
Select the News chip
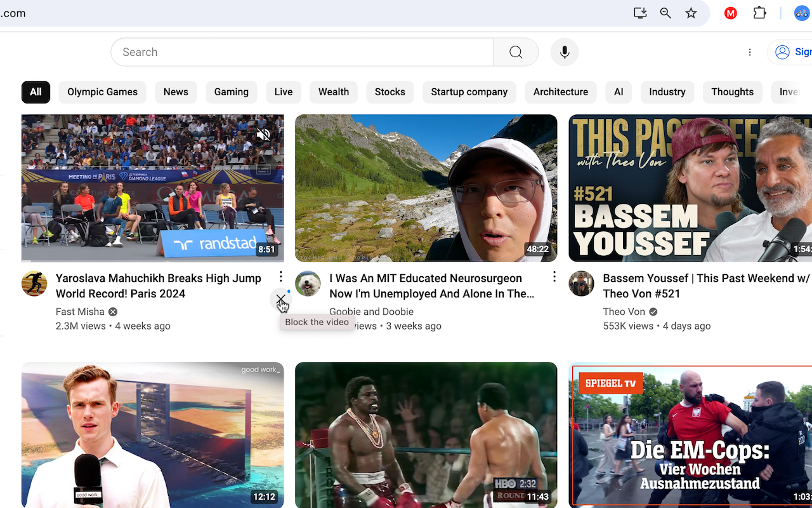(x=176, y=92)
